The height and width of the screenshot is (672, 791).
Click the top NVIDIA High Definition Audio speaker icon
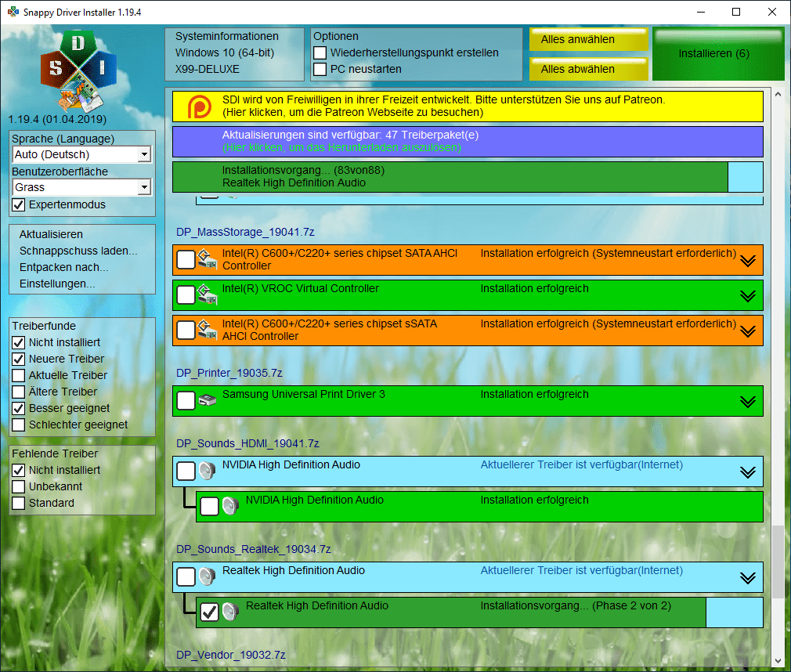pyautogui.click(x=206, y=471)
